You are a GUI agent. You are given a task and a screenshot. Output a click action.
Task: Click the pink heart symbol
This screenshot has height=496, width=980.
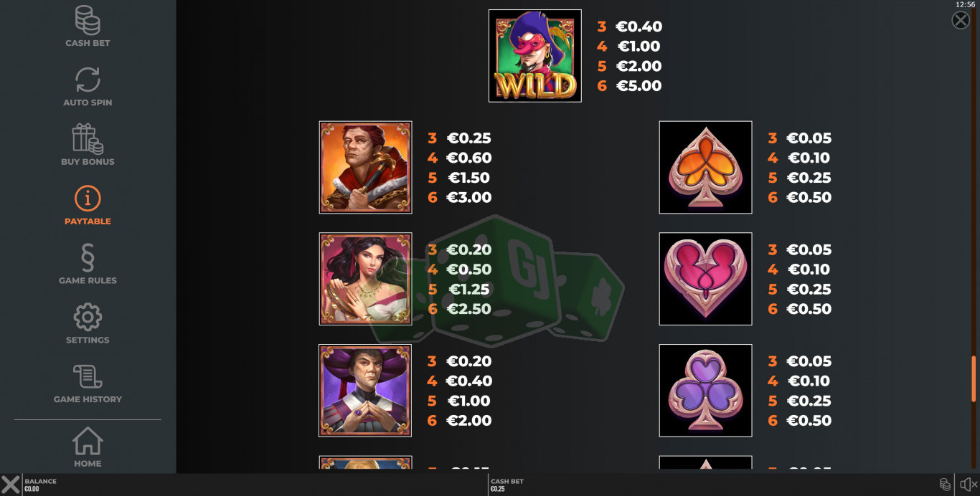pos(705,279)
